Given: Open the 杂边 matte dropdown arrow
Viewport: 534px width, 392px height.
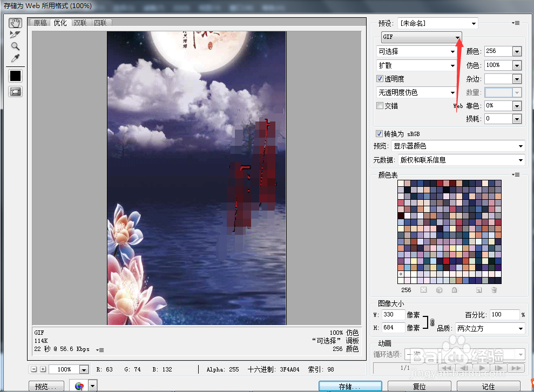Looking at the screenshot, I should click(x=517, y=79).
